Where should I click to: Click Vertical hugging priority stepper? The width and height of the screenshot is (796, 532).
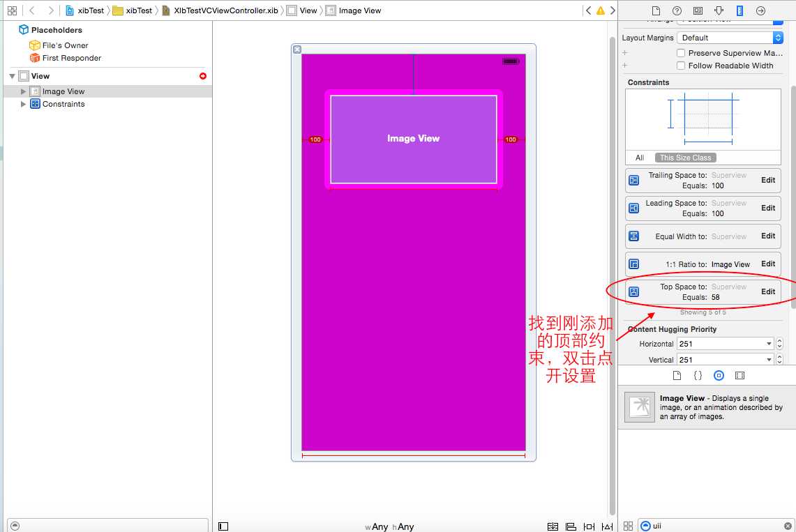coord(779,360)
